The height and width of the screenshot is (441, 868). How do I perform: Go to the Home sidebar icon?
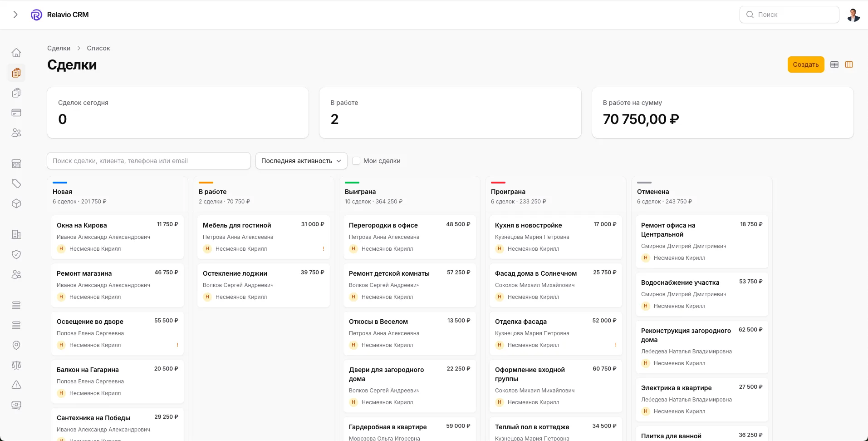click(16, 53)
